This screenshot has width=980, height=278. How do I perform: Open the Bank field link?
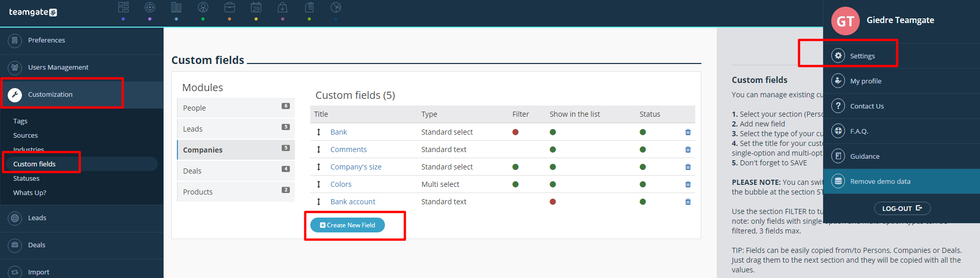[338, 132]
